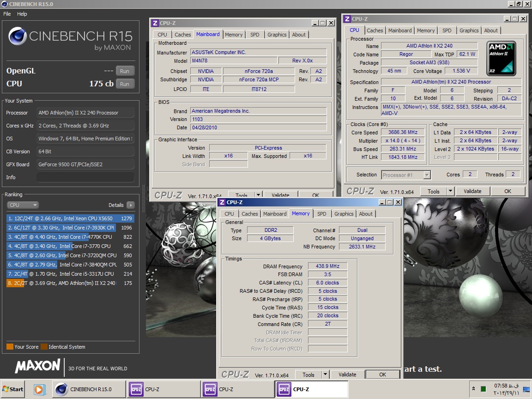Click the AMD Athlon II processor logo
The height and width of the screenshot is (399, 532).
[501, 58]
